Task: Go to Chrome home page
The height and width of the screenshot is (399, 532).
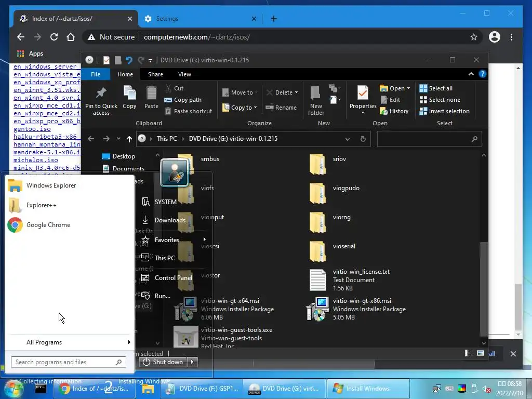Action: pyautogui.click(x=71, y=37)
